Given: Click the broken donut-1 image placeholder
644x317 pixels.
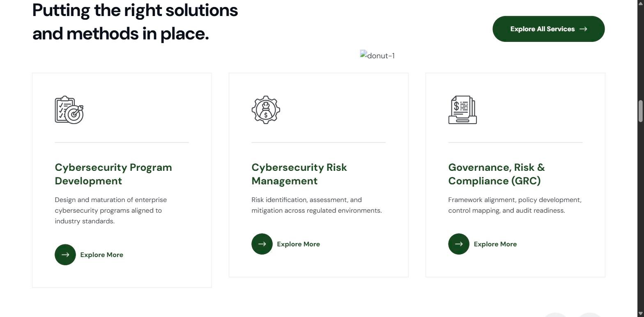Looking at the screenshot, I should click(377, 55).
